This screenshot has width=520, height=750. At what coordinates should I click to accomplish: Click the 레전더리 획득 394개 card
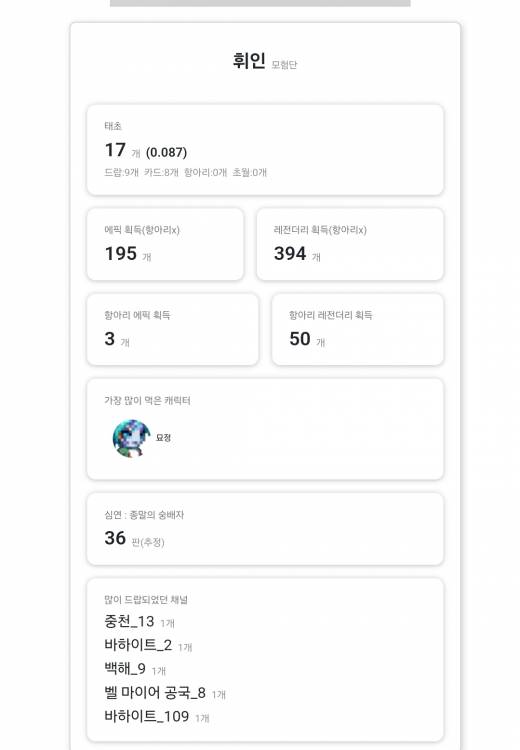350,244
